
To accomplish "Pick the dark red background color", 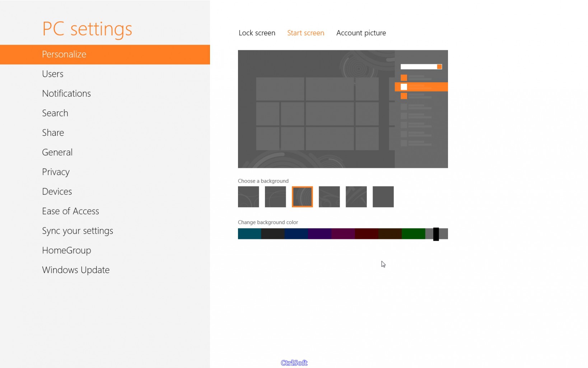I will 367,234.
